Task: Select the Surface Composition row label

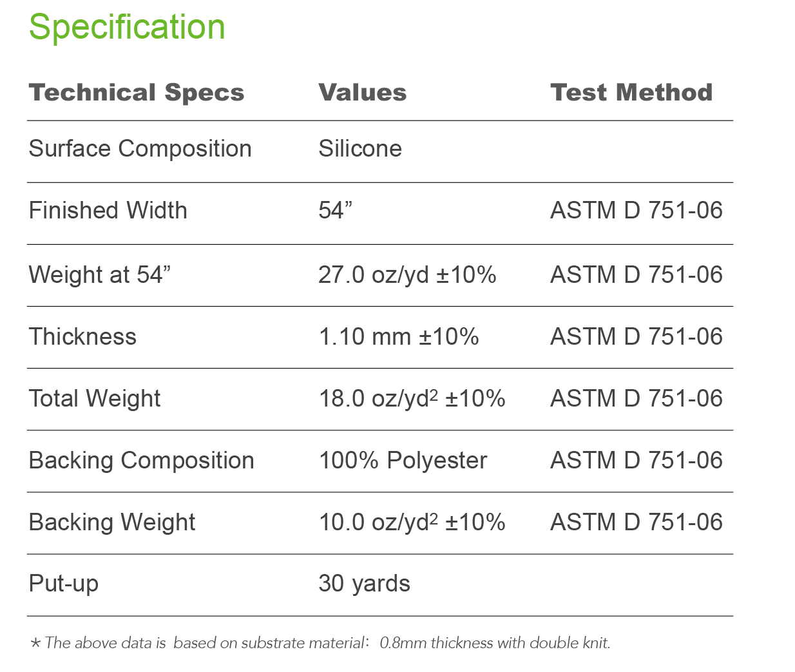Action: (140, 149)
